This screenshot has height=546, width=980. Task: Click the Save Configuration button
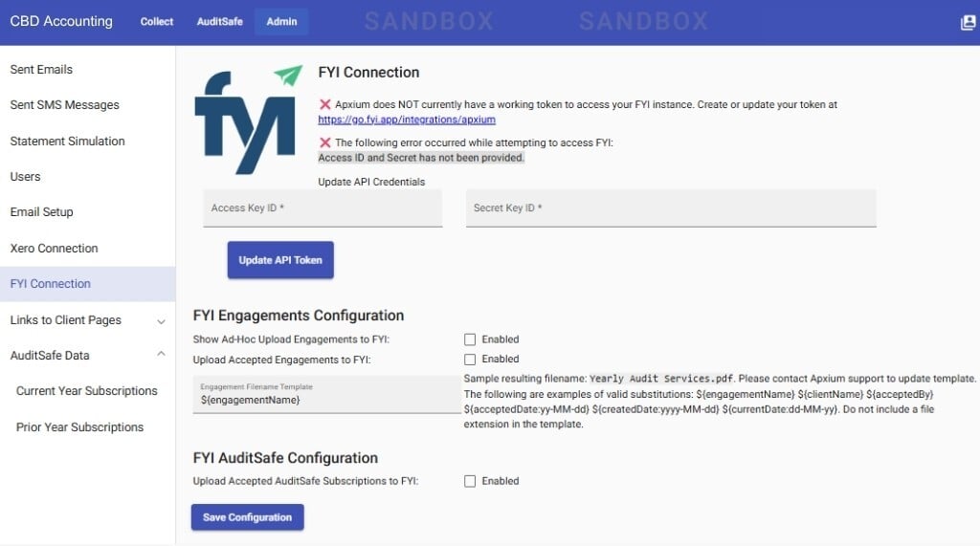click(x=247, y=517)
